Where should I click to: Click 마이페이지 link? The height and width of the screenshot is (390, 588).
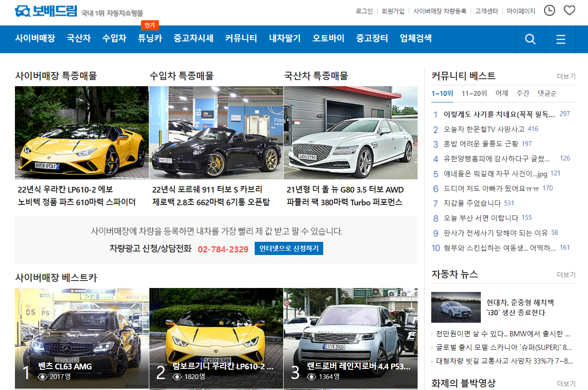tap(521, 11)
